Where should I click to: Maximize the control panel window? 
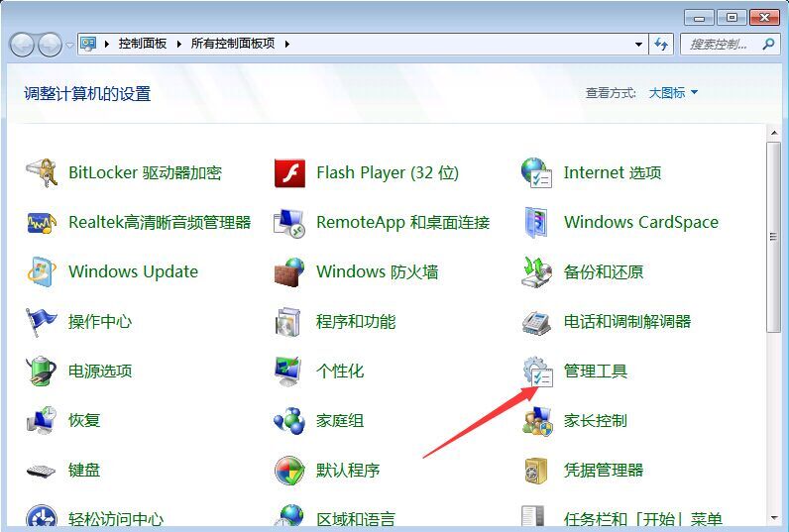(x=732, y=18)
